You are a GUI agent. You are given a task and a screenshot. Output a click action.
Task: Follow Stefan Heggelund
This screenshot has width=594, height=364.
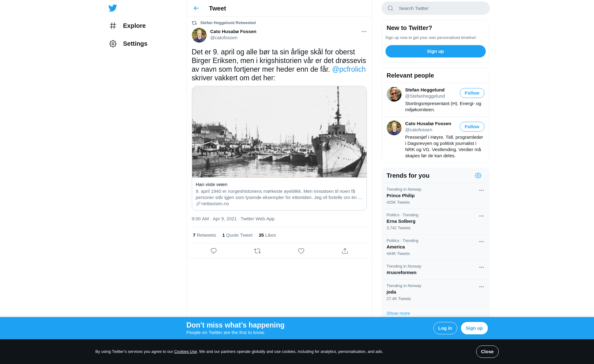click(x=472, y=93)
